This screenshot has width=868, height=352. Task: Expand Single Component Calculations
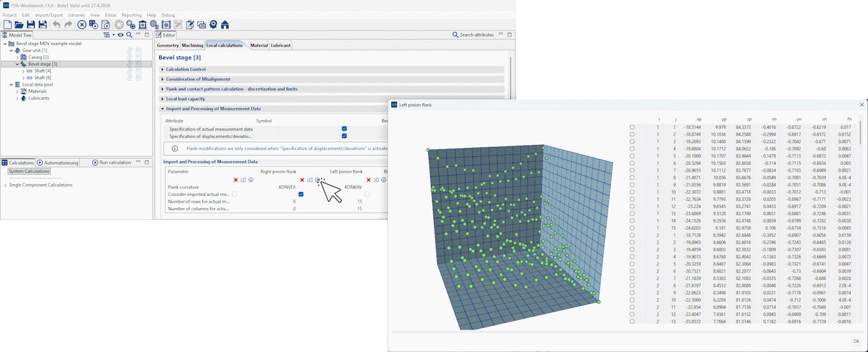(x=5, y=185)
